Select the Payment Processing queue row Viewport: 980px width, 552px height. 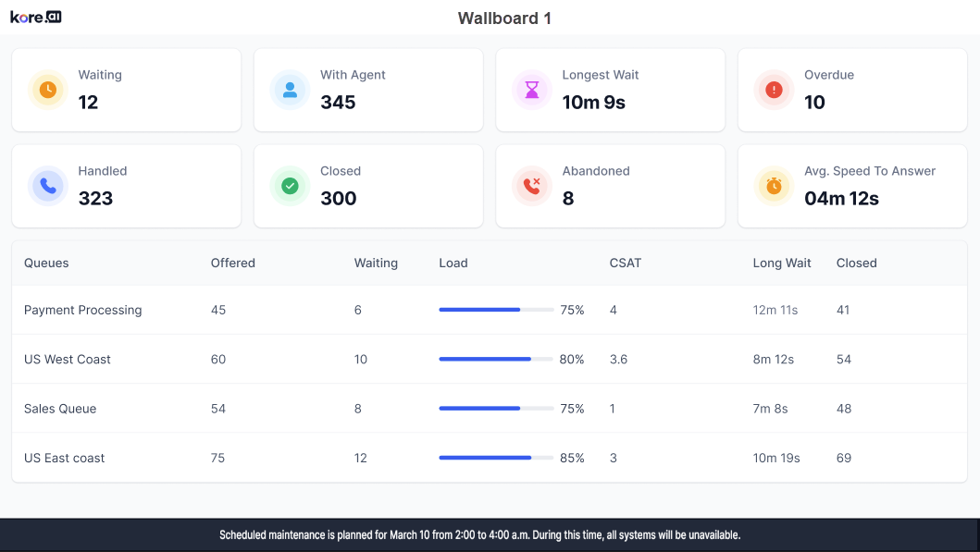83,311
